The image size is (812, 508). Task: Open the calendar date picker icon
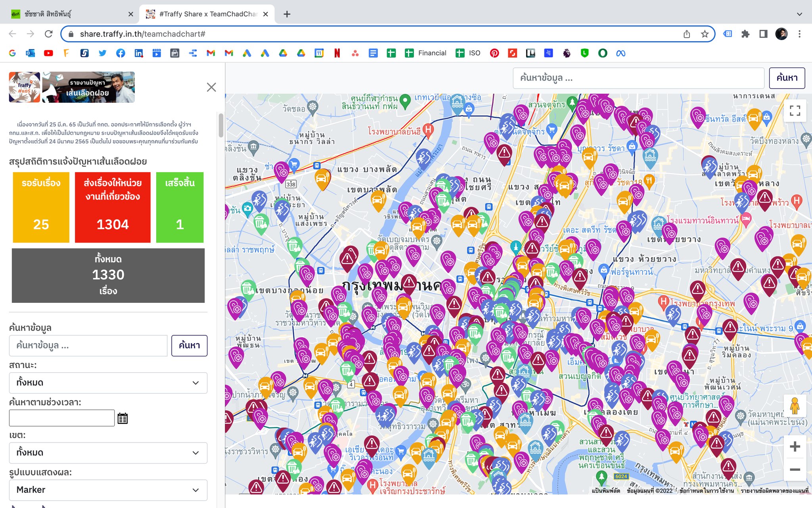coord(123,418)
